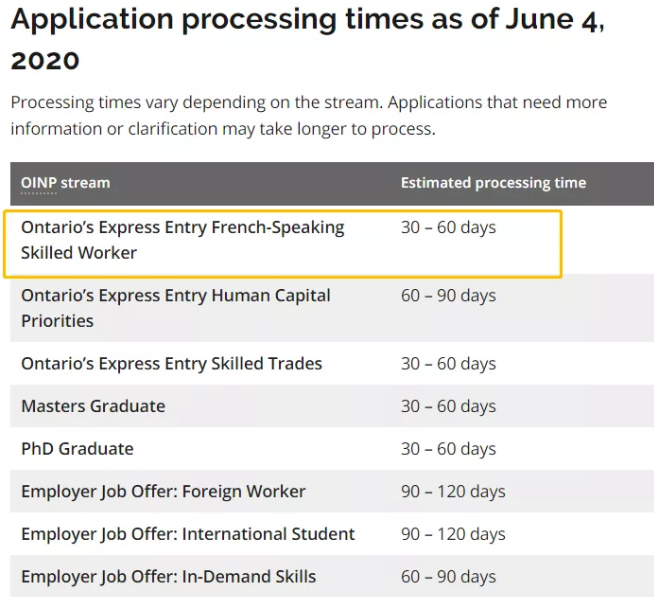
Task: Select the French-Speaking Skilled Worker row
Action: click(182, 240)
